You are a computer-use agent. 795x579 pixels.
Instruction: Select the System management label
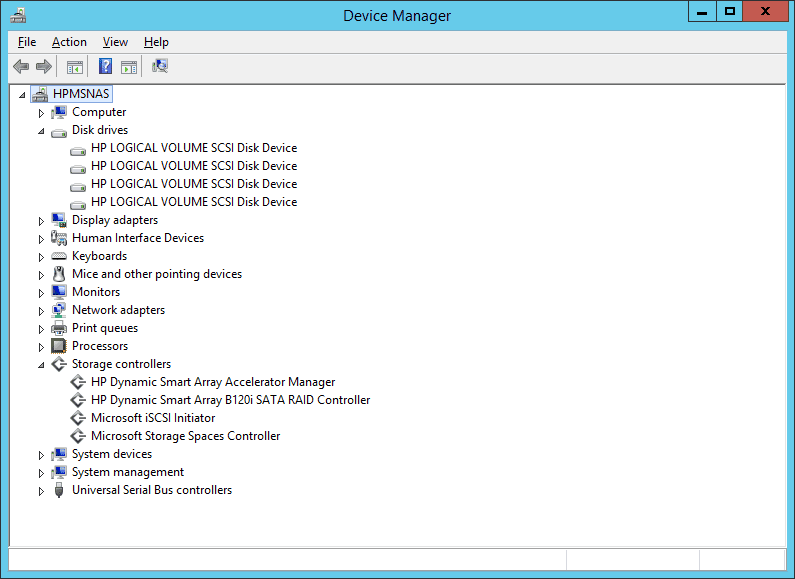tap(127, 472)
